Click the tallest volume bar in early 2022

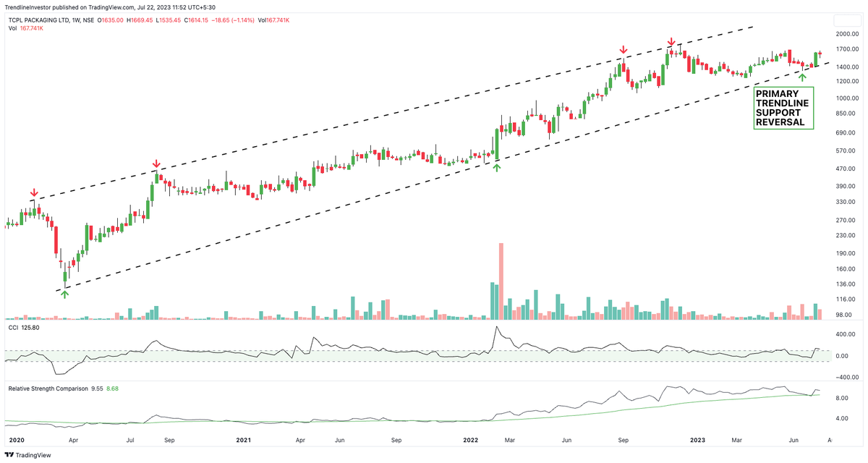[501, 281]
